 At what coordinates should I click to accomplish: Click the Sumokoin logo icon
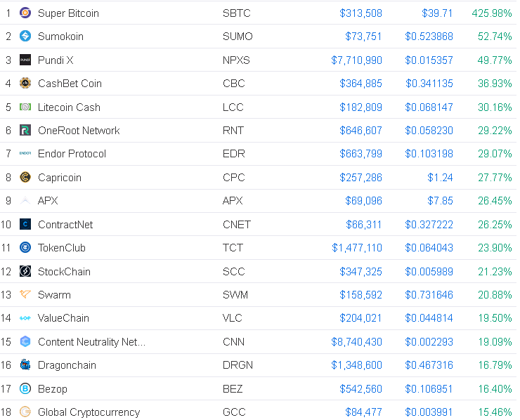(x=25, y=36)
